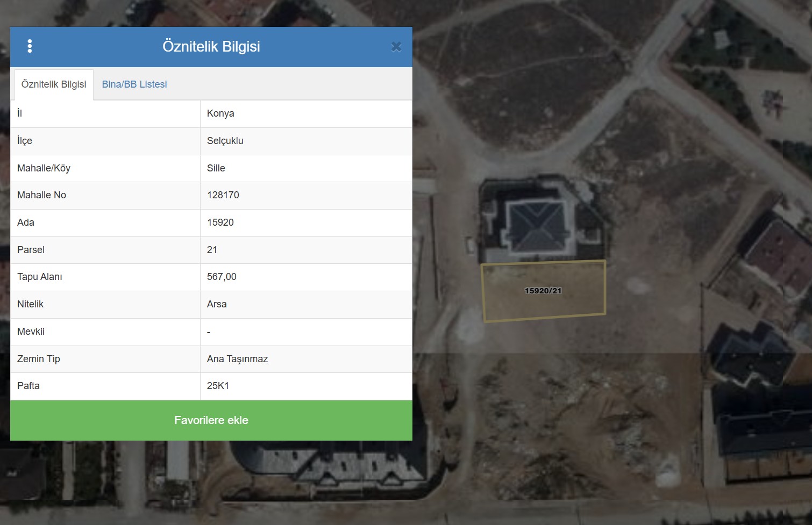Select the Pafta value 25K1
The image size is (812, 525).
tap(218, 386)
